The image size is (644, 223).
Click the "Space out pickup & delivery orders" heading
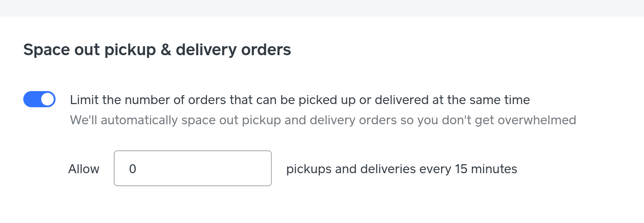[x=157, y=50]
